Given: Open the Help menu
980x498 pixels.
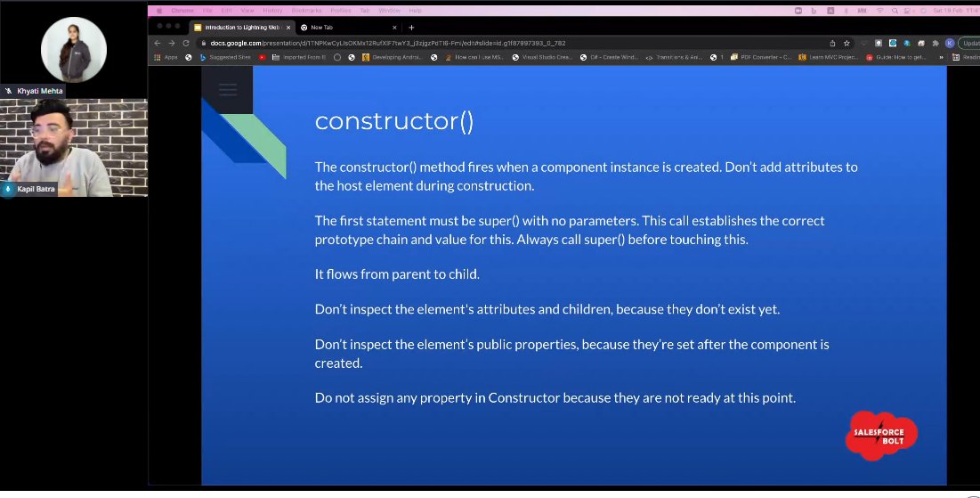Looking at the screenshot, I should tap(415, 11).
